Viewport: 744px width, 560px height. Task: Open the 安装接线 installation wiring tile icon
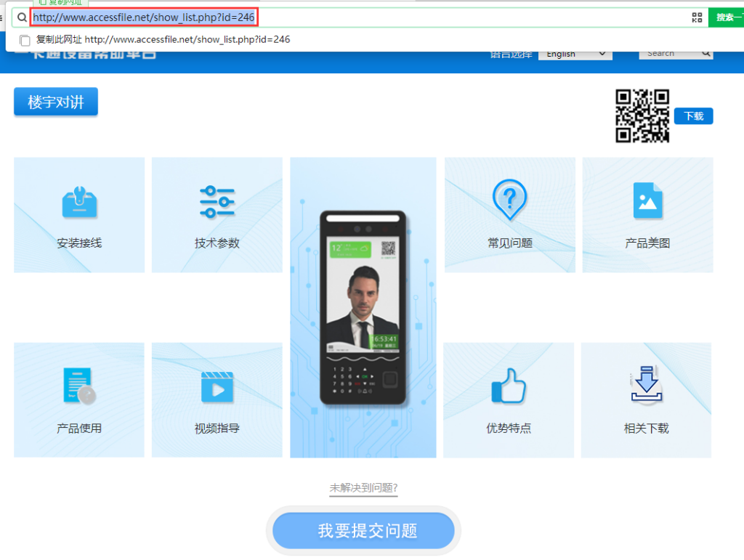coord(79,202)
